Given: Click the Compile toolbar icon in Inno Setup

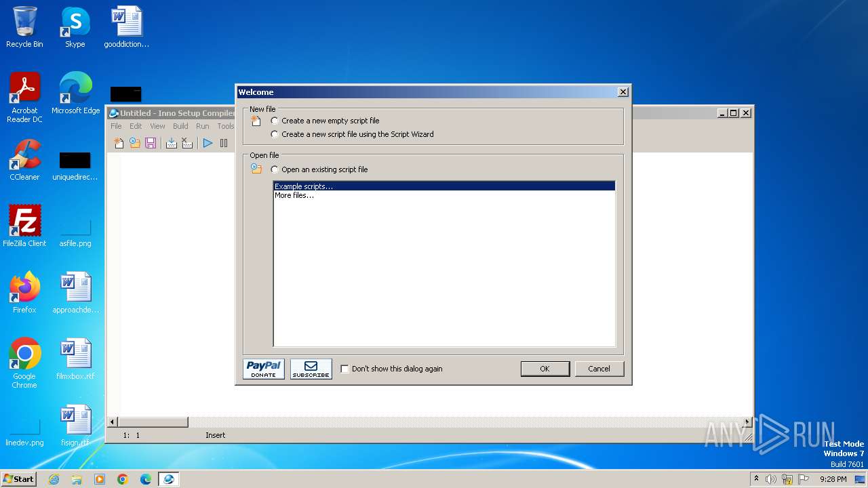Looking at the screenshot, I should pos(172,143).
